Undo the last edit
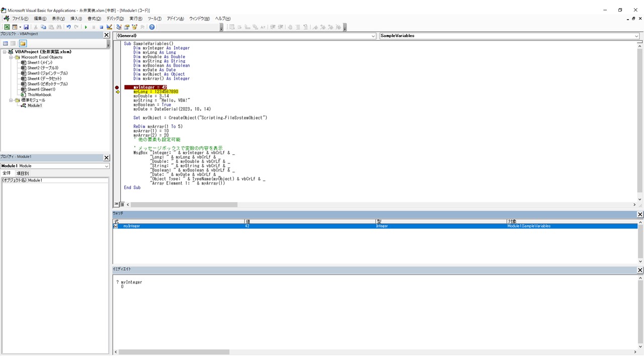This screenshot has width=644, height=362. click(x=68, y=27)
